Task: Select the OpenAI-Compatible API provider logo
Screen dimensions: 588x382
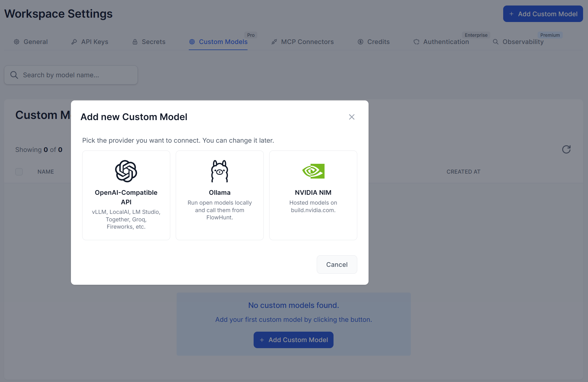Action: click(126, 171)
